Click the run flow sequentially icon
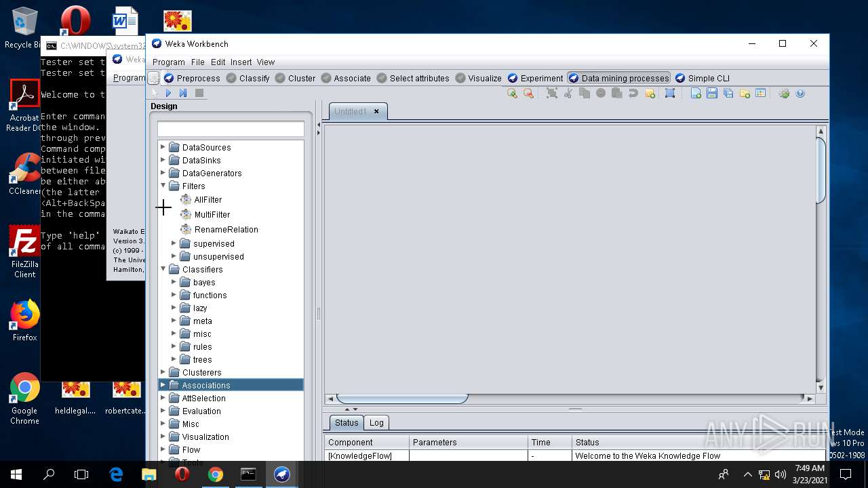The width and height of the screenshot is (868, 488). click(x=183, y=93)
